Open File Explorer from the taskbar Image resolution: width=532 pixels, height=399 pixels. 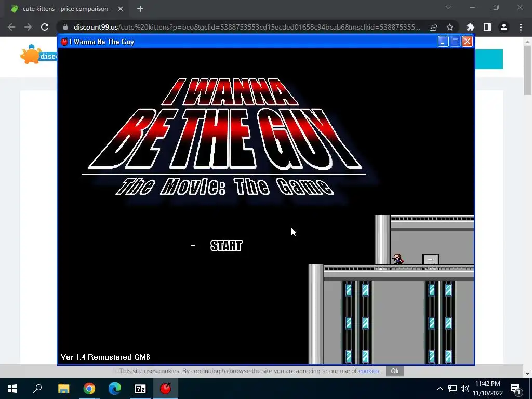63,389
